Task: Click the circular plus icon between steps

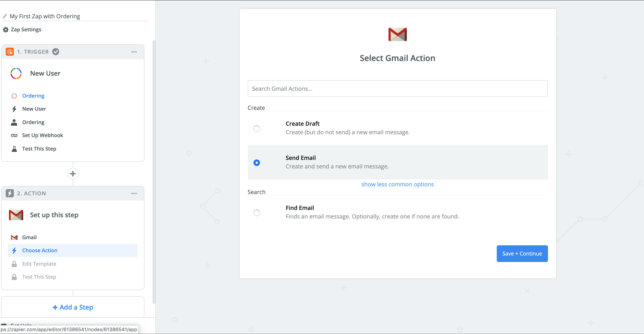Action: coord(73,174)
